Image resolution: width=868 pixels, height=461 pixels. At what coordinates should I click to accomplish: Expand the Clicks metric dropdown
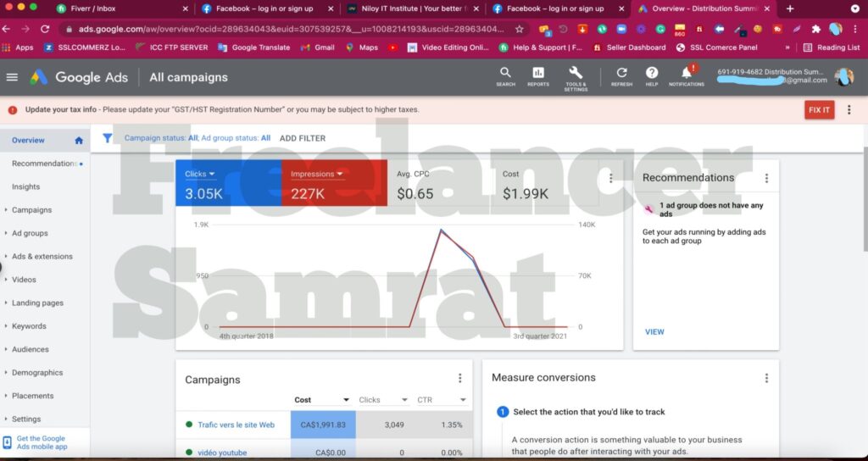pyautogui.click(x=212, y=174)
